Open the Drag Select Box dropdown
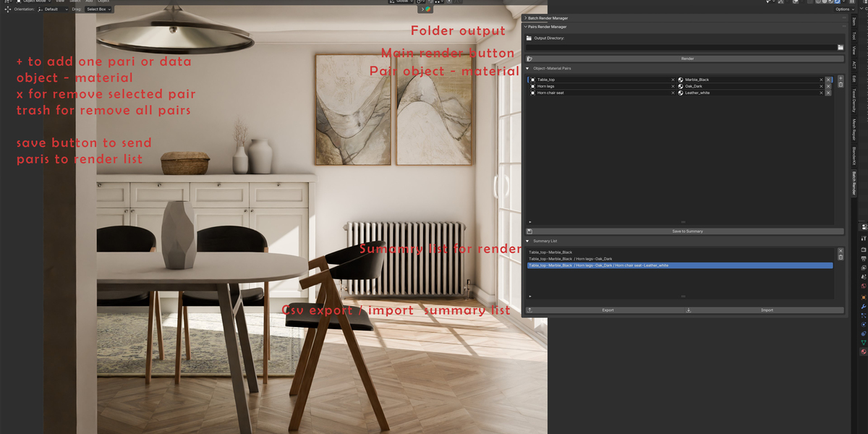868x434 pixels. click(x=97, y=9)
